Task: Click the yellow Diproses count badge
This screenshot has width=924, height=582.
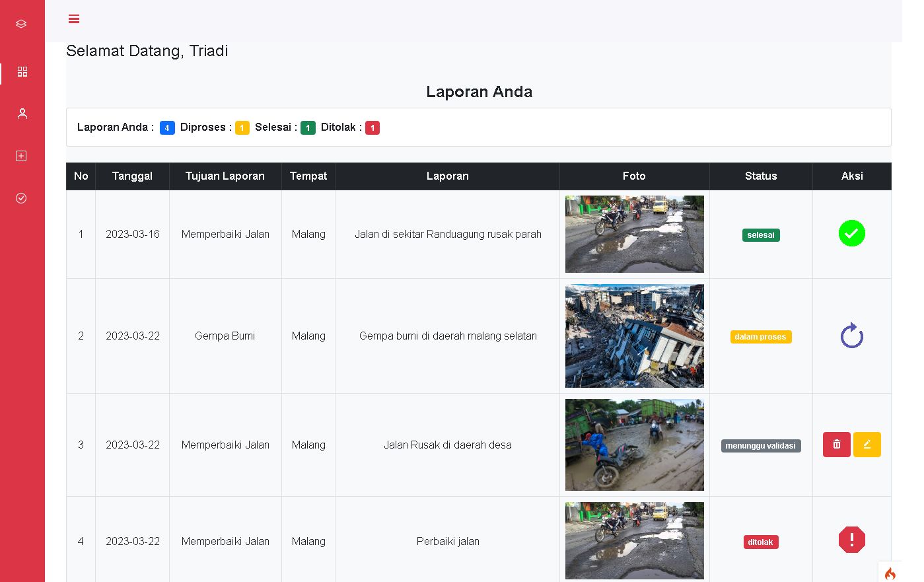Action: coord(242,128)
